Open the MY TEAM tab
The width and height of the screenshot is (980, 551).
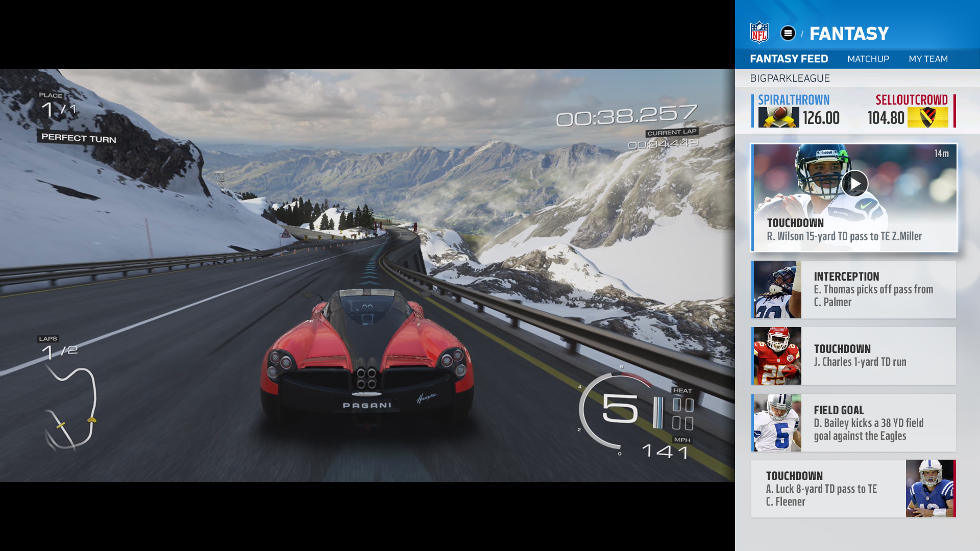[x=928, y=59]
